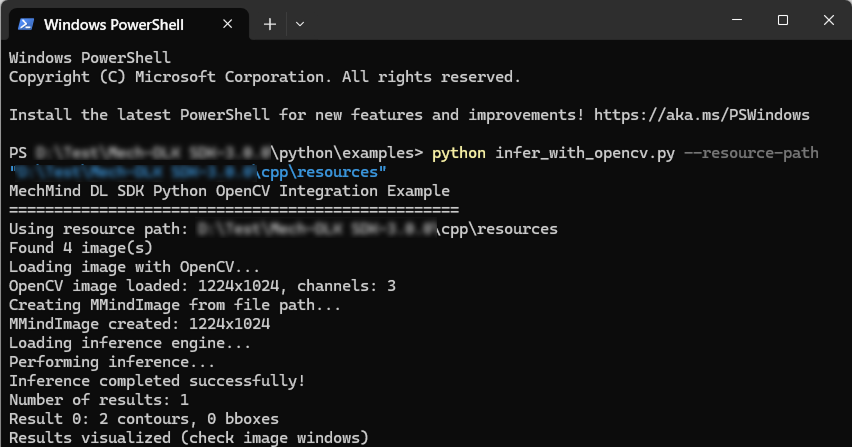
Task: Click 'Loading inference engine...' line
Action: 130,343
